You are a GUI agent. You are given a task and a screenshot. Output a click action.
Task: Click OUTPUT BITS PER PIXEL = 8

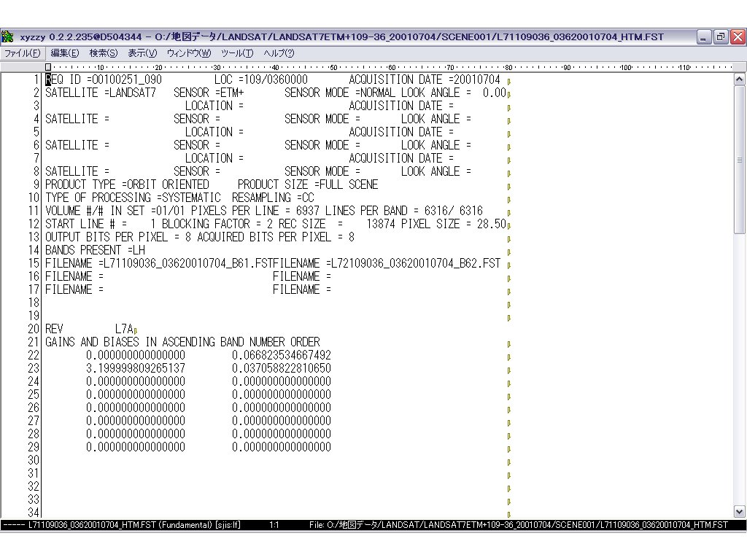point(118,237)
